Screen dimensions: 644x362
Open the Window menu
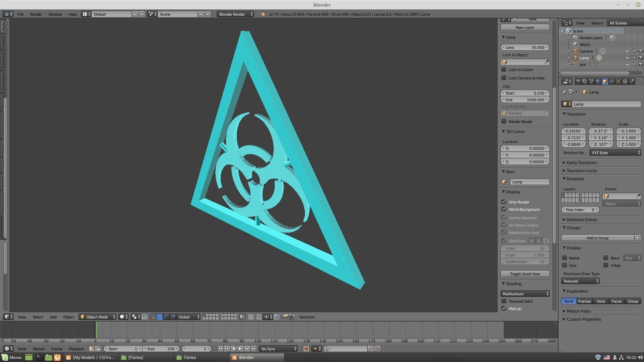click(55, 14)
